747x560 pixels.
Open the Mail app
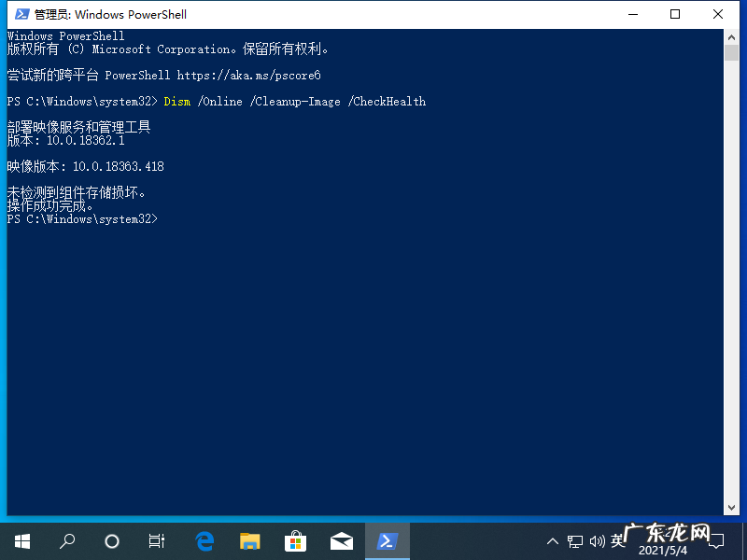(x=341, y=540)
